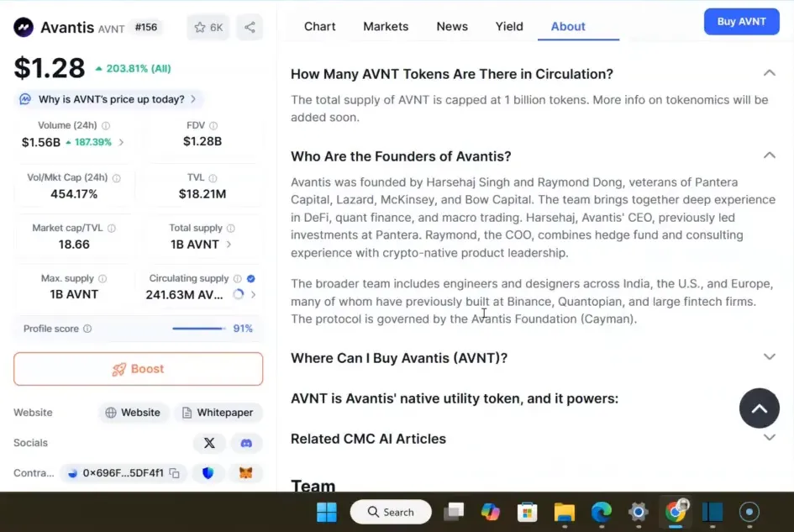This screenshot has width=794, height=532.
Task: Click the 203.81% (All) price change
Action: click(134, 68)
